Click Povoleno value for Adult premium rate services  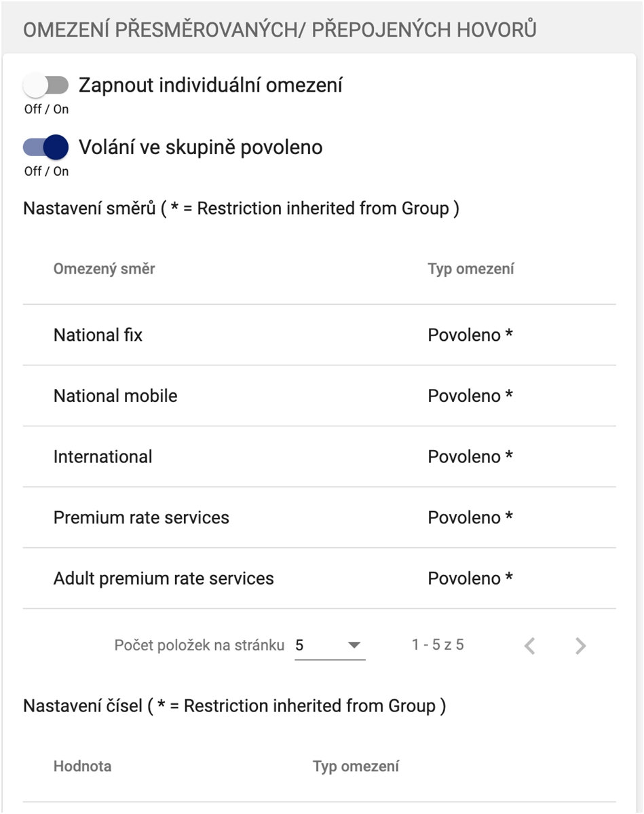coord(470,578)
